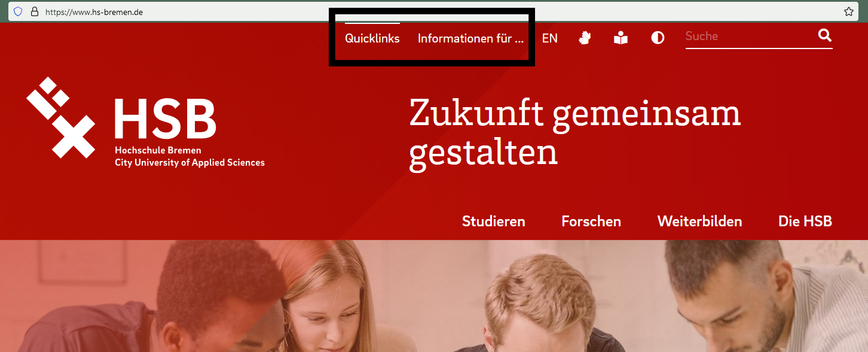Expand the Informationen für ... menu

coord(470,38)
